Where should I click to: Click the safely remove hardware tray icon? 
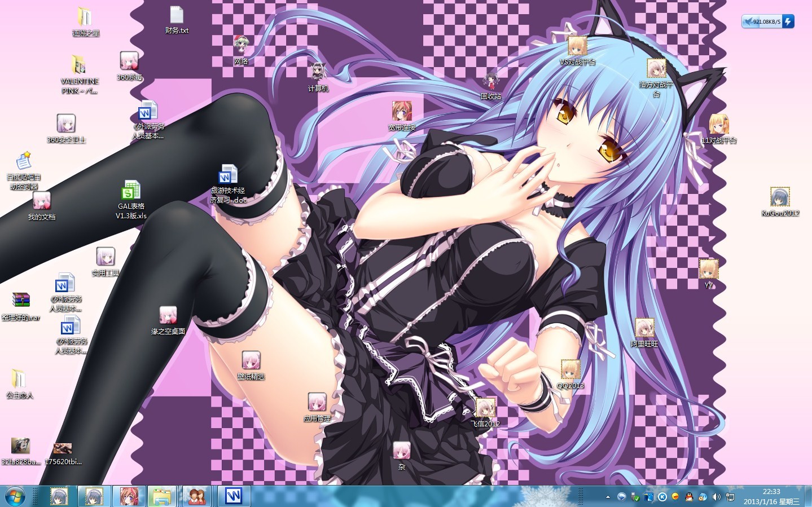point(635,497)
